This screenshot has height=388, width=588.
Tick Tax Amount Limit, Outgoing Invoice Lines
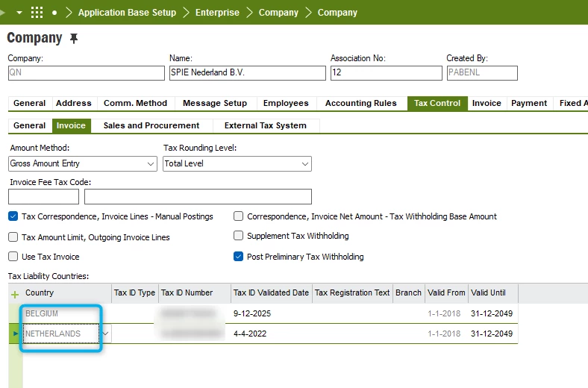pyautogui.click(x=13, y=237)
